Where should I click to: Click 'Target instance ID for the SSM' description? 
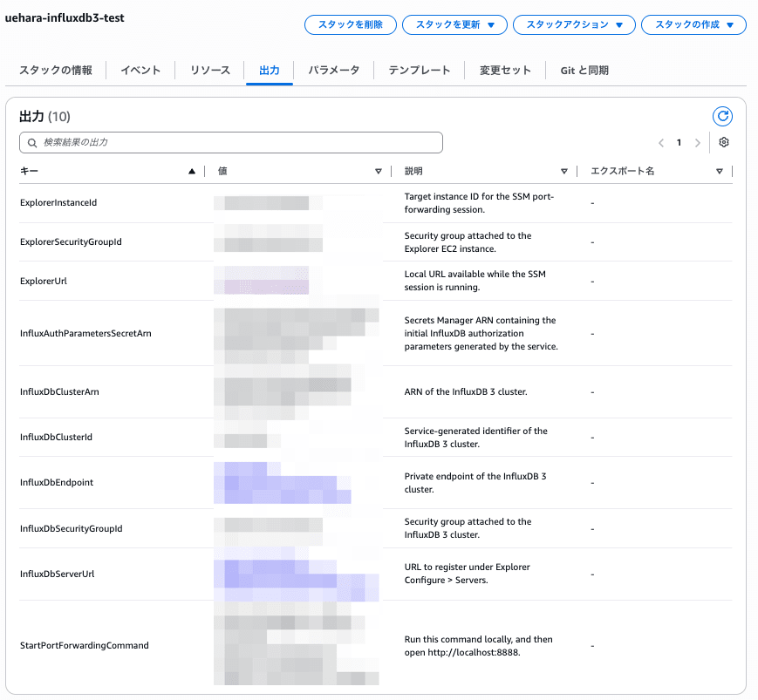tap(479, 203)
